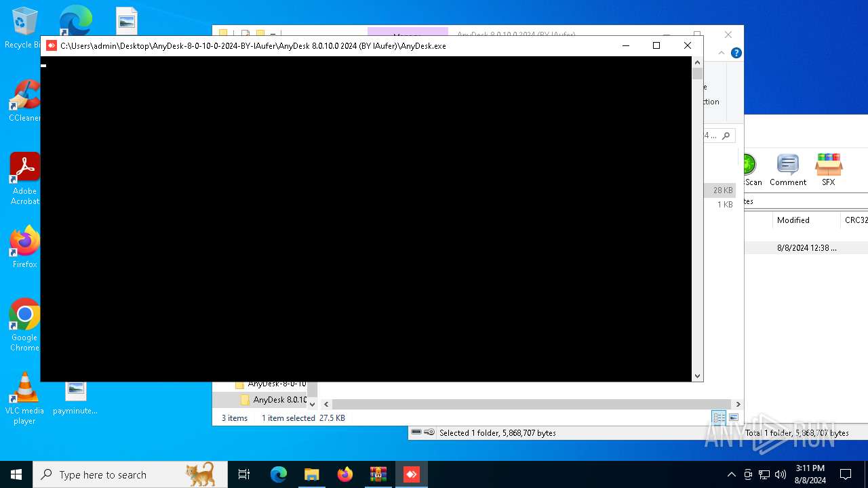Open Firefox desktop shortcut
The width and height of the screenshot is (868, 488).
pyautogui.click(x=24, y=247)
